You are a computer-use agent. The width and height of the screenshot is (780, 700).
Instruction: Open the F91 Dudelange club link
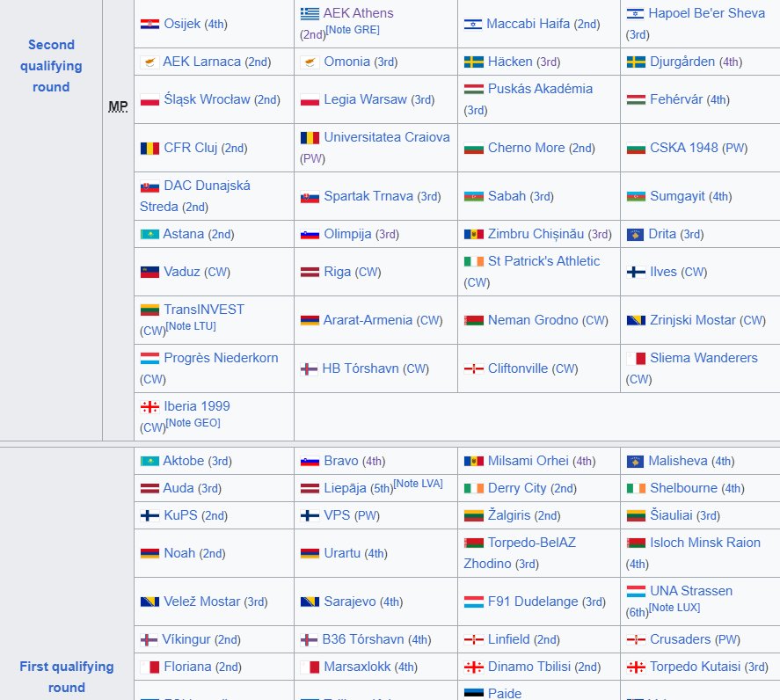click(533, 602)
